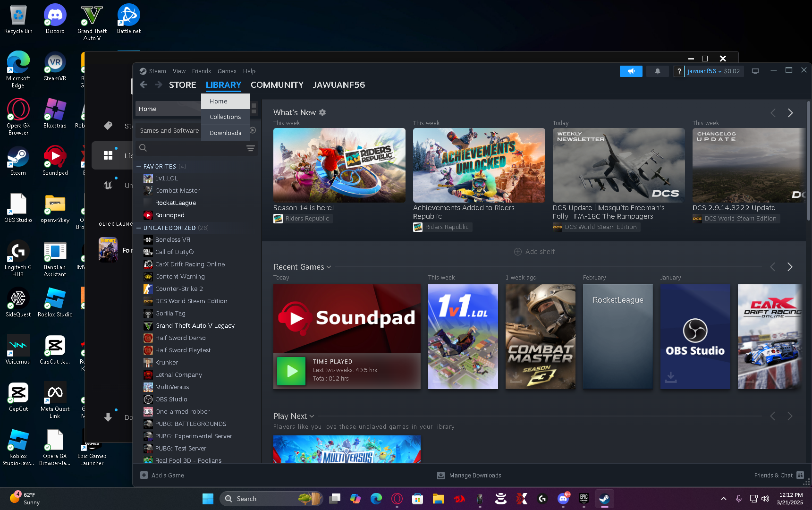Open Steam from the Windows taskbar
Screen dimensions: 812x510
(x=604, y=499)
